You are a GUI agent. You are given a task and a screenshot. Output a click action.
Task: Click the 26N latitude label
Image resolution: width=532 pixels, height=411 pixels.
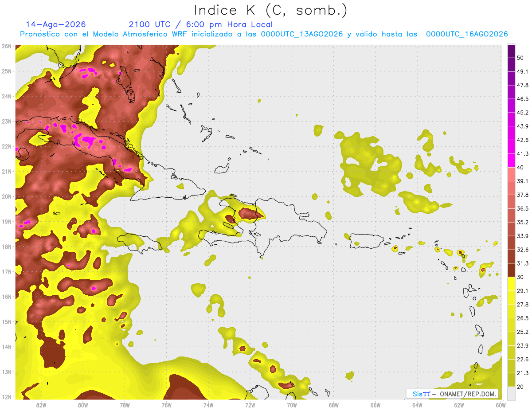(7, 46)
